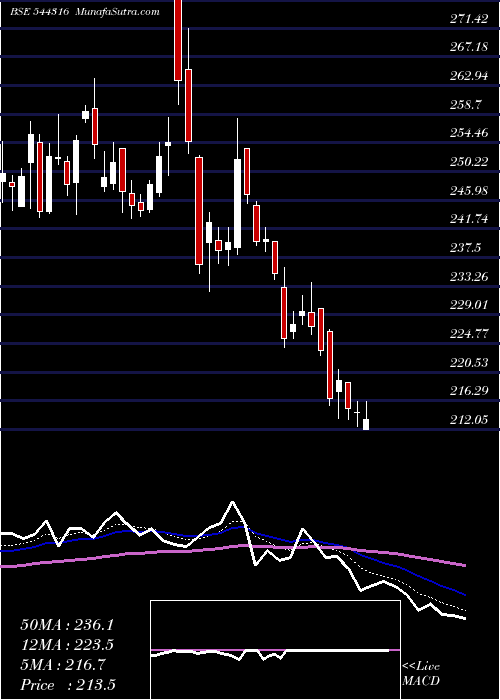
Task: Click the 250.22 price axis label
Action: click(x=469, y=162)
